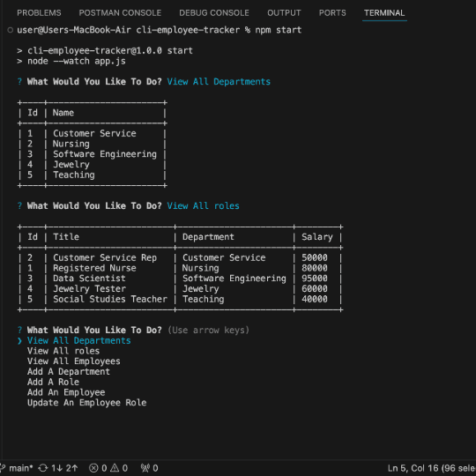Click the warnings triangle icon in status bar
476x476 pixels.
(x=115, y=468)
